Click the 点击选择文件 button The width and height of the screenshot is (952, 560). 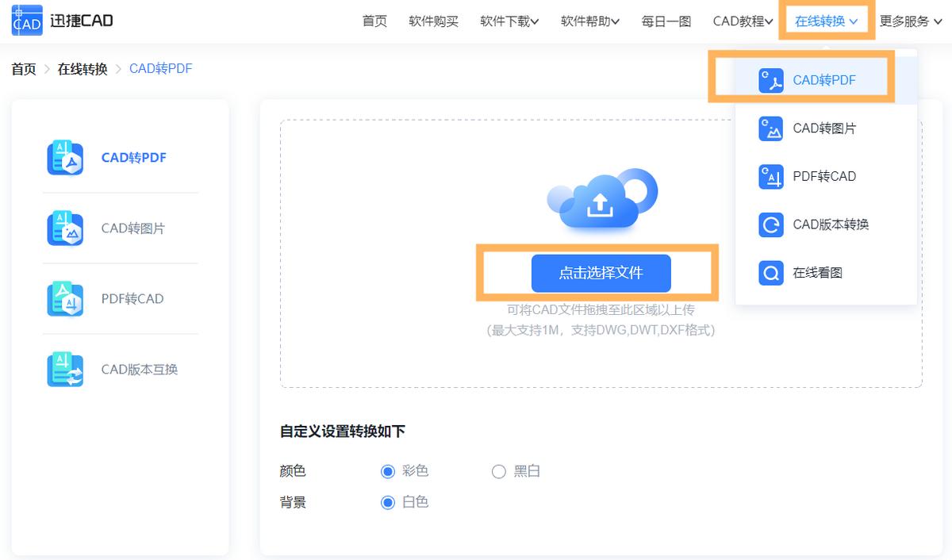point(601,272)
